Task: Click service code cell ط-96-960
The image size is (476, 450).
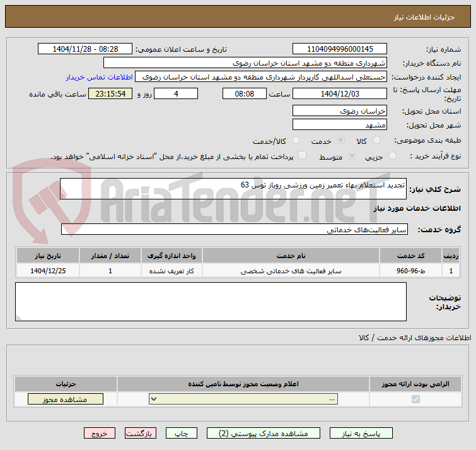Action: coord(410,271)
